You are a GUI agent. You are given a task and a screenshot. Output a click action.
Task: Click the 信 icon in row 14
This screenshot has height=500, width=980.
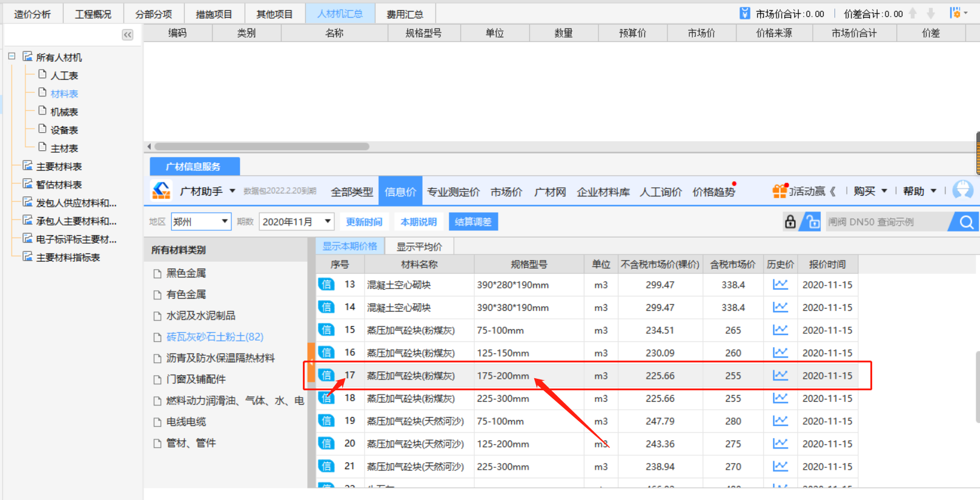tap(326, 307)
